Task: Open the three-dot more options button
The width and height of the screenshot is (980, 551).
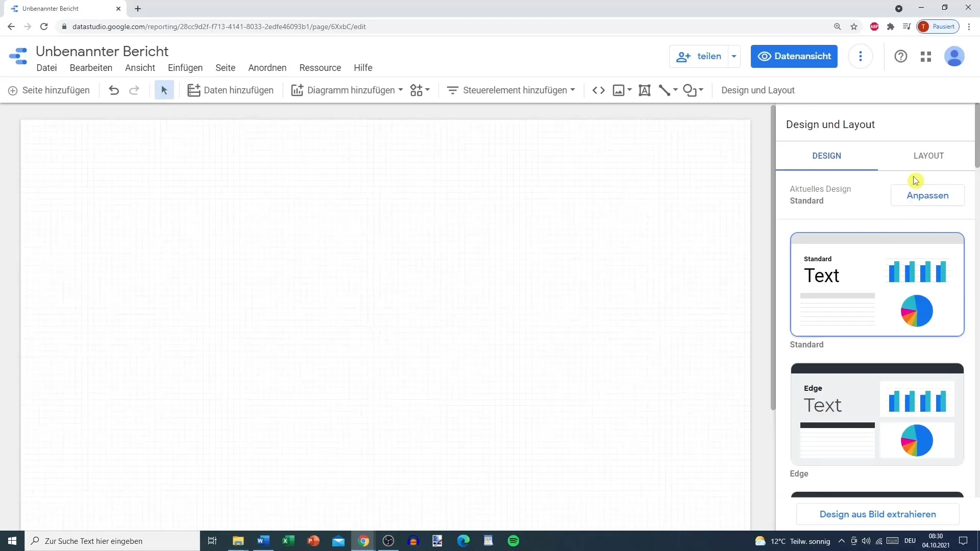Action: coord(861,56)
